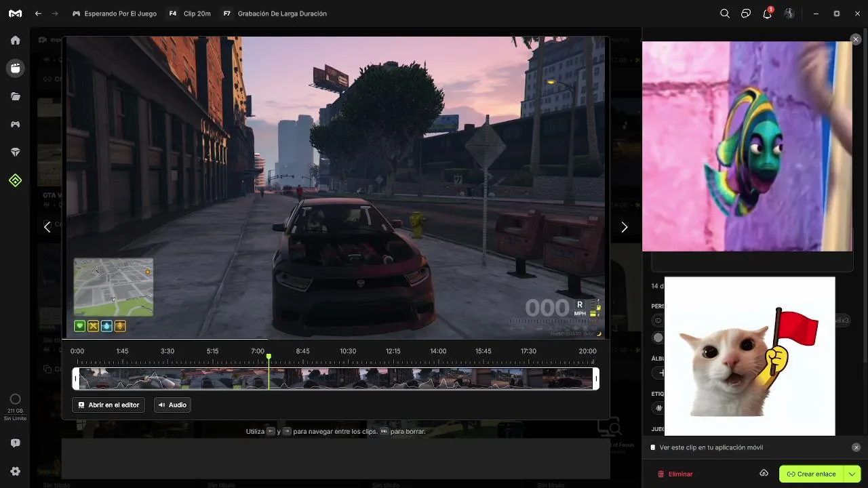This screenshot has height=488, width=868.
Task: Click the 5:15 timeline label
Action: coord(213,351)
